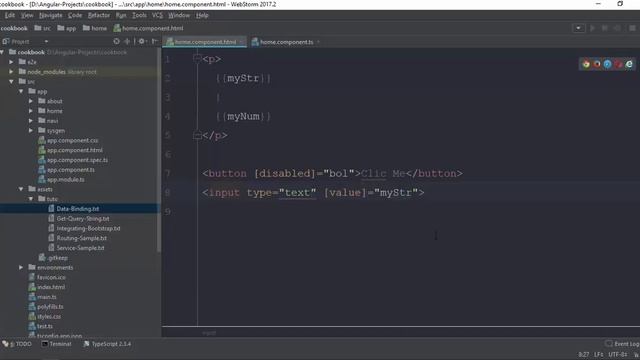Collapse the tuto folder
Viewport: 640px width, 360px height.
[31, 199]
